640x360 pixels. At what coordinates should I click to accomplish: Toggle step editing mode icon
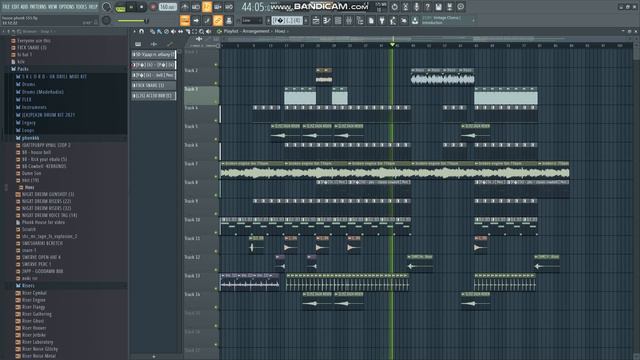point(207,20)
